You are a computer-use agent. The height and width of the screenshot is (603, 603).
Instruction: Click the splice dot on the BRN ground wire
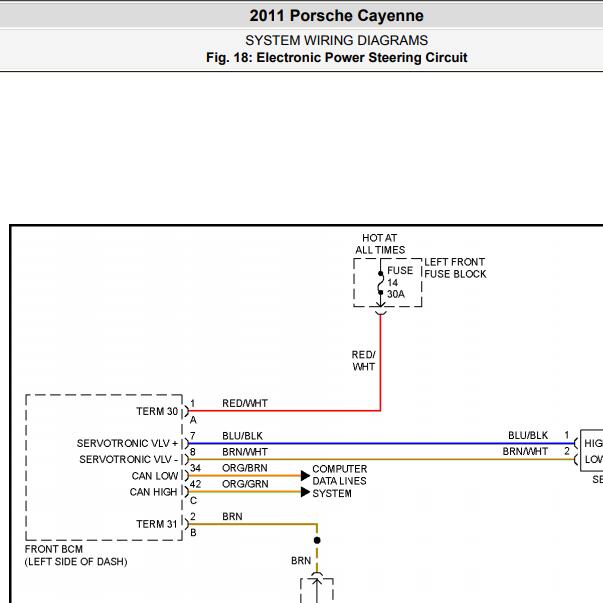317,540
